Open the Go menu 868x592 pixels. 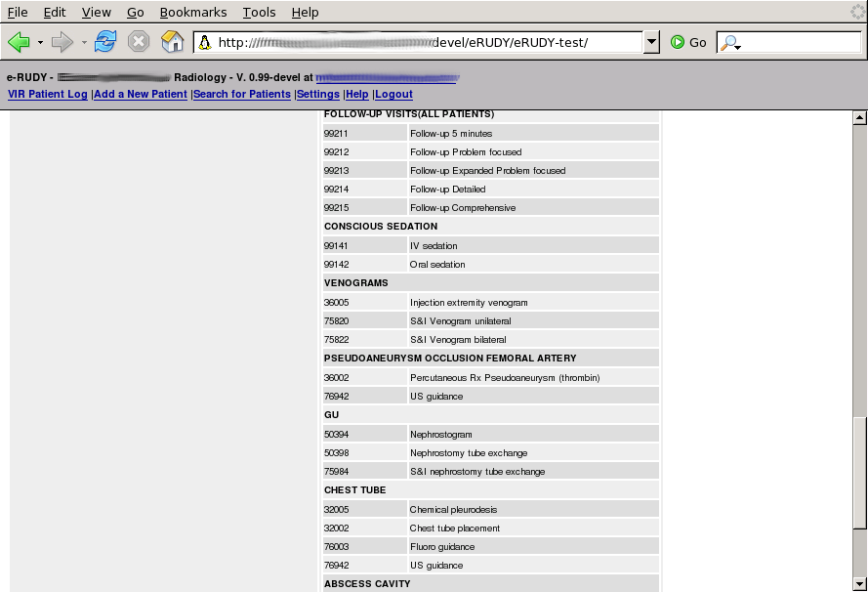point(135,12)
